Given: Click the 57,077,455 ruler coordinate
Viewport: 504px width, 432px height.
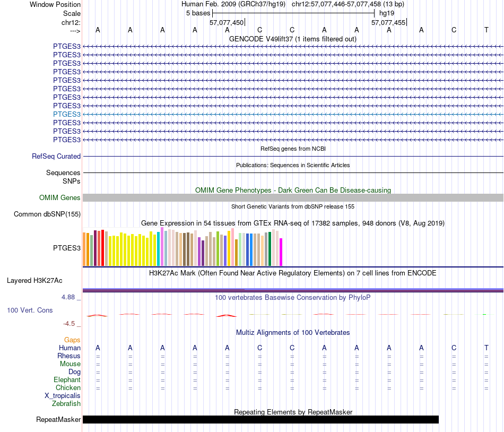Looking at the screenshot, I should 388,22.
